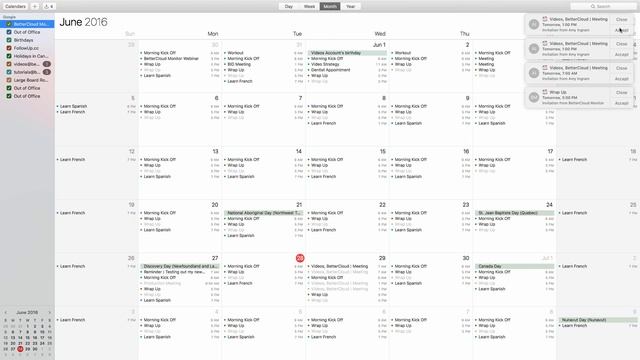Select June 21 date cell number
This screenshot has width=640, height=360.
point(299,205)
